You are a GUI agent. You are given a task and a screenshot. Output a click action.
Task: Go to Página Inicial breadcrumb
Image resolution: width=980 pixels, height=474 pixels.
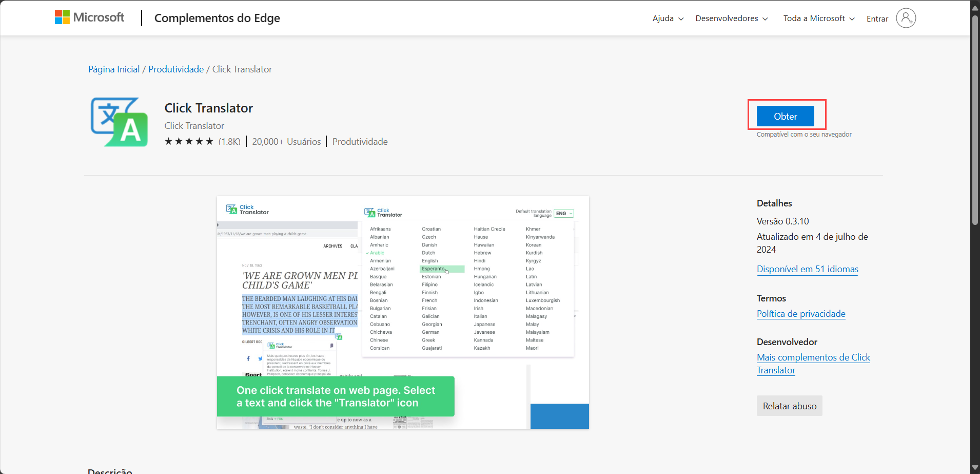click(114, 69)
